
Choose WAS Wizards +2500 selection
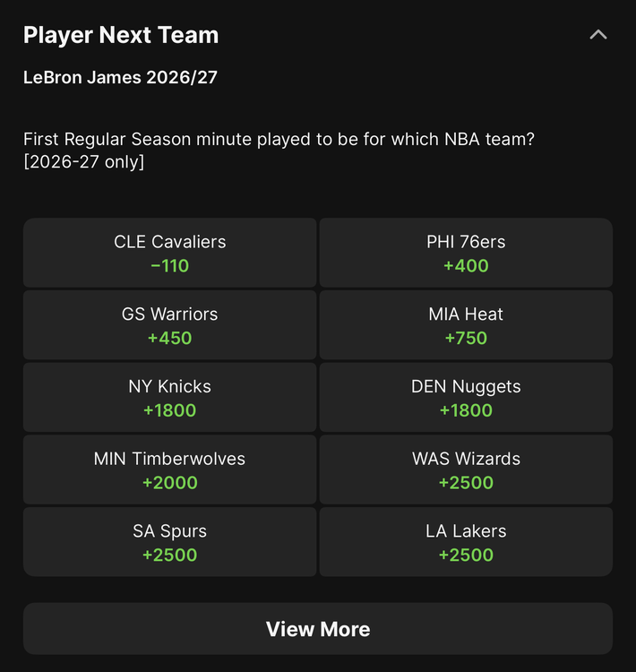click(x=466, y=470)
